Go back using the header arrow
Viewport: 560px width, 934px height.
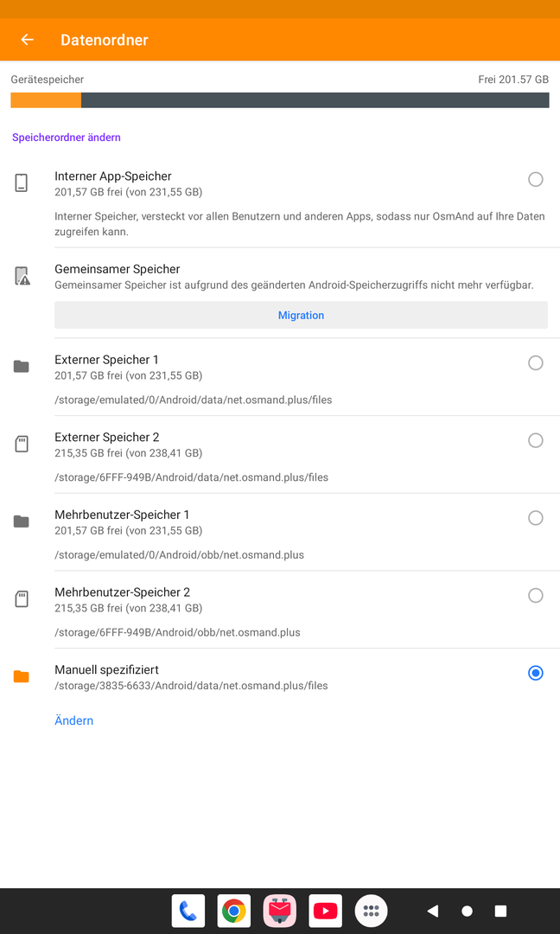coord(28,39)
